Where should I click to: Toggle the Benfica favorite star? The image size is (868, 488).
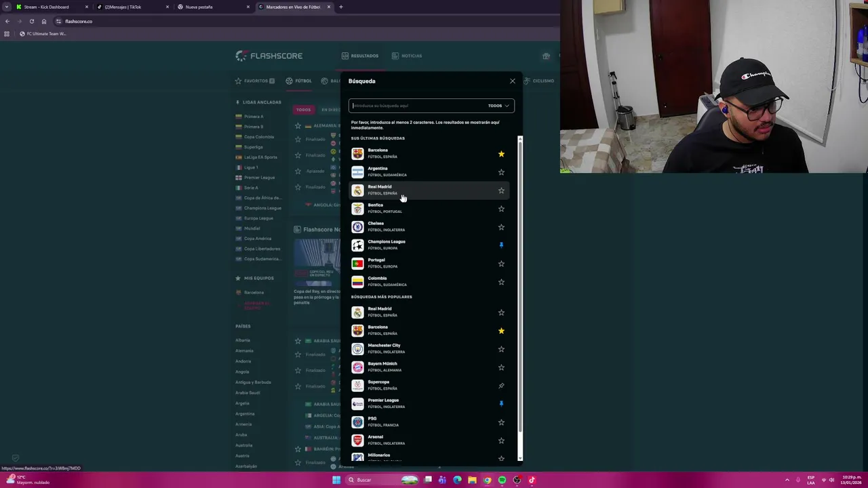click(501, 209)
